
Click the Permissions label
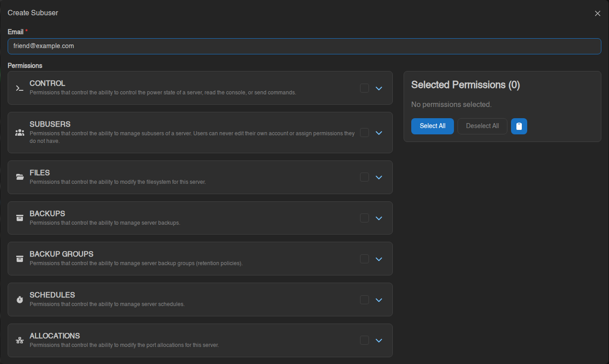click(25, 66)
